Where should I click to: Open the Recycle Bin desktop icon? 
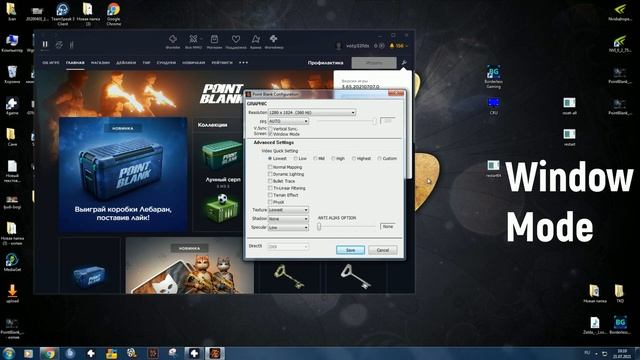pos(12,74)
